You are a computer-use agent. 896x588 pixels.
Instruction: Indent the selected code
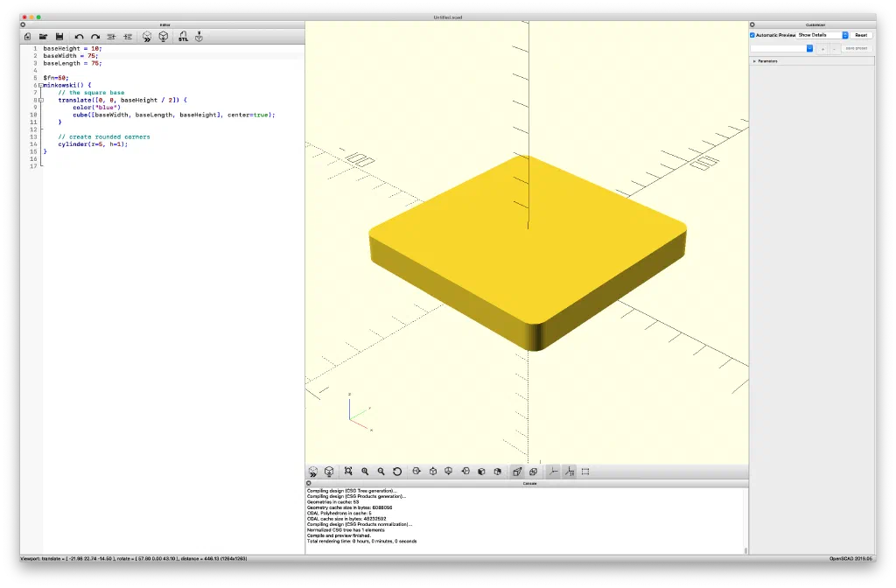(x=128, y=37)
